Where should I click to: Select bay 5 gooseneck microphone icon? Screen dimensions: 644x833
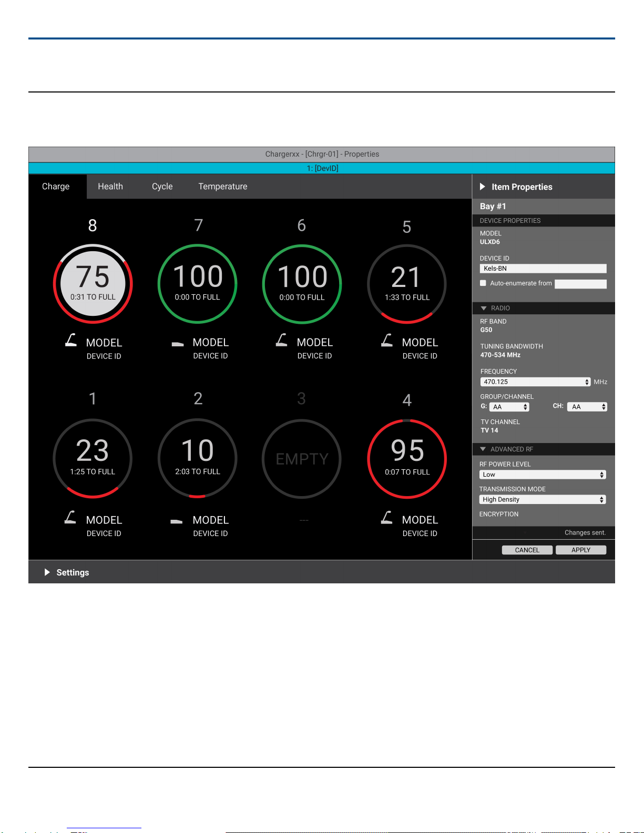pos(387,340)
